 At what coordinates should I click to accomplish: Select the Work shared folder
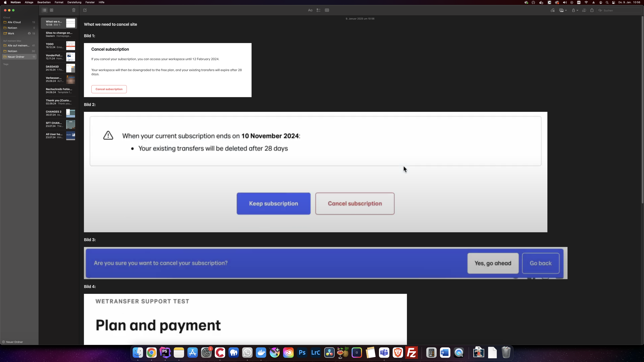19,33
